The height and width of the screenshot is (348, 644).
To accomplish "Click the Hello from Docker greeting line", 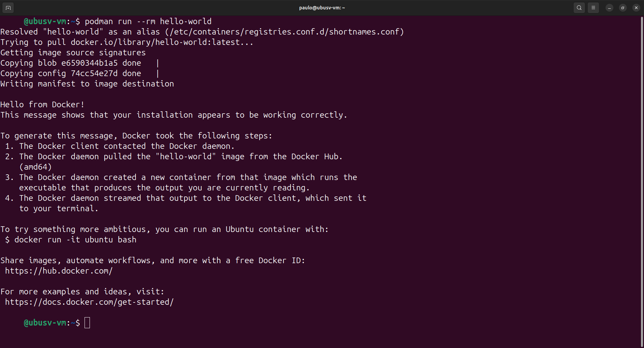I will click(x=42, y=104).
